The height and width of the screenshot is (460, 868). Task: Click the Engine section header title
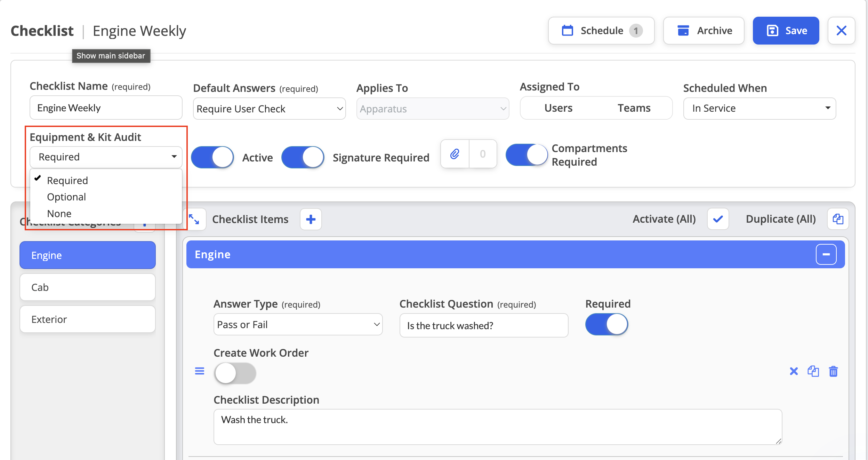[x=212, y=254]
